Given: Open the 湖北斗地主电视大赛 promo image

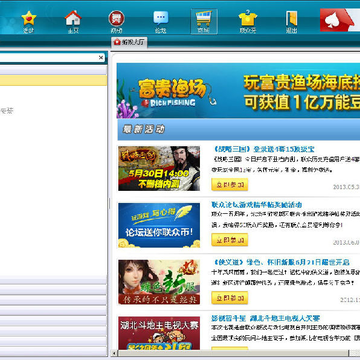Looking at the screenshot, I should click(x=159, y=333).
